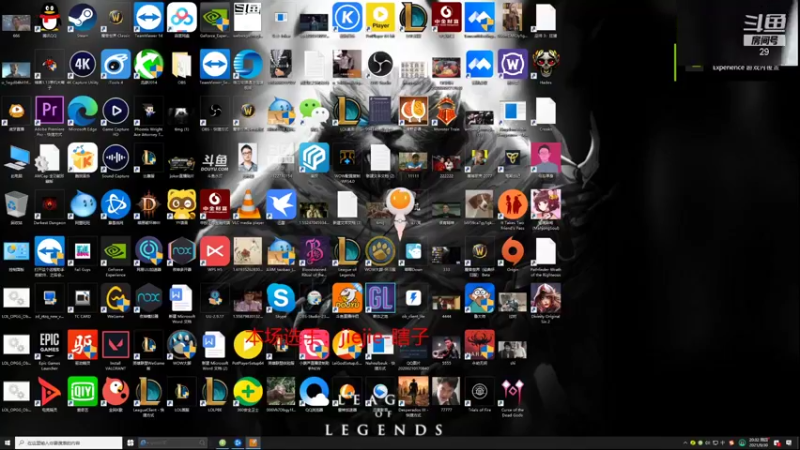Open the 666 image thumbnail file

pos(16,23)
